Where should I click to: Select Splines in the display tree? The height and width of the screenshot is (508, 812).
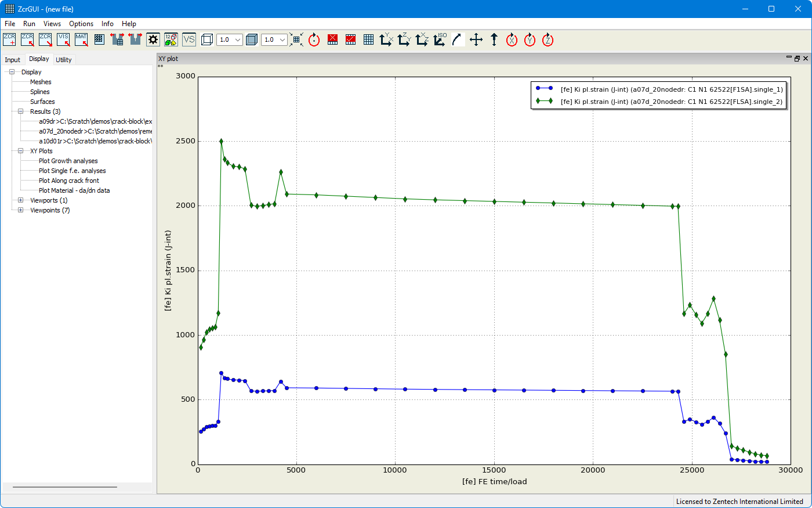tap(40, 92)
